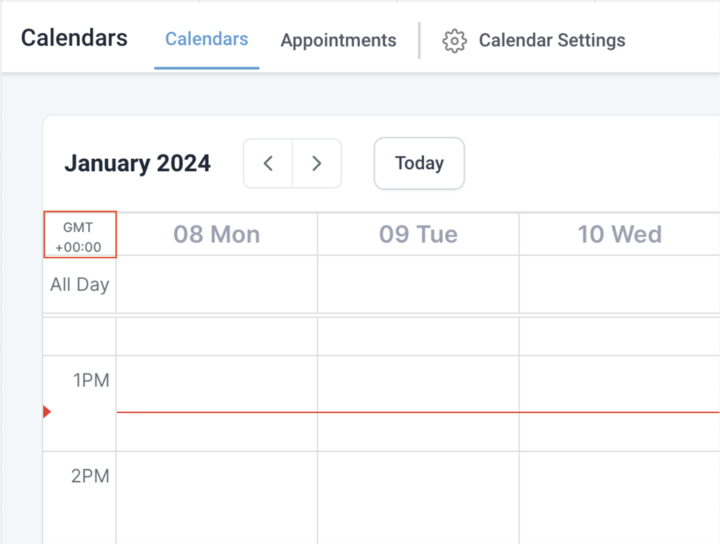The image size is (720, 544).
Task: Click the All Day slot for Wednesday
Action: [619, 285]
